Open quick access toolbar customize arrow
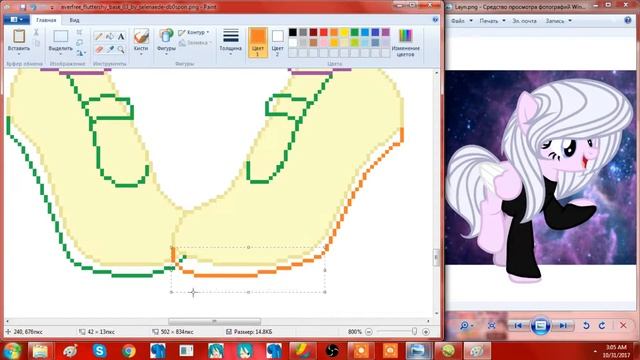This screenshot has width=640, height=360. (x=52, y=7)
